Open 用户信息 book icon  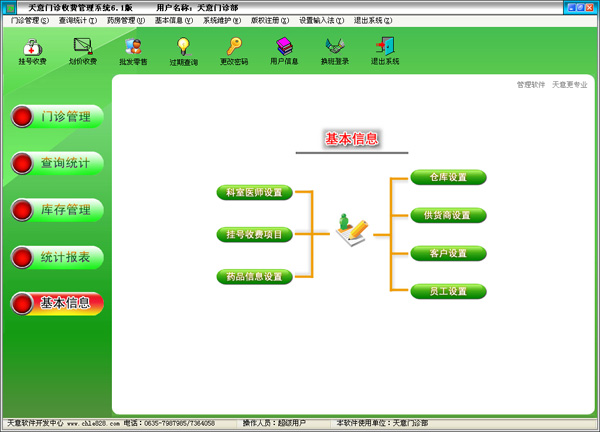(x=284, y=50)
